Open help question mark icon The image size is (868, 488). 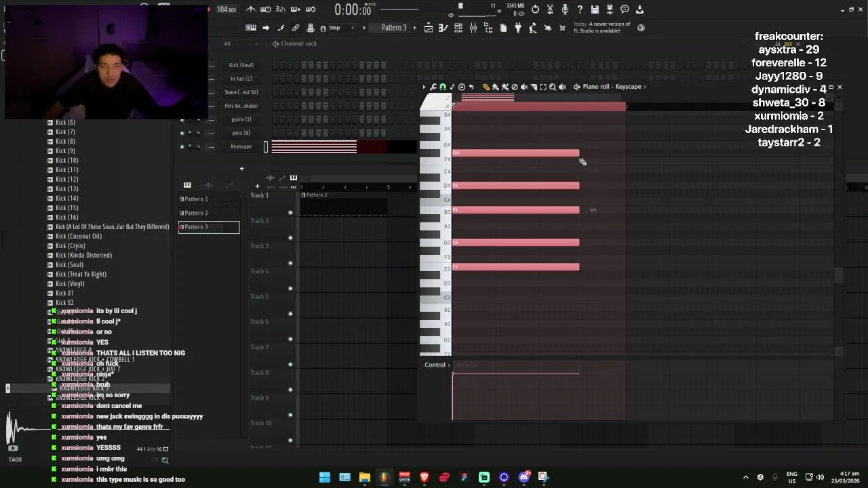pos(580,9)
